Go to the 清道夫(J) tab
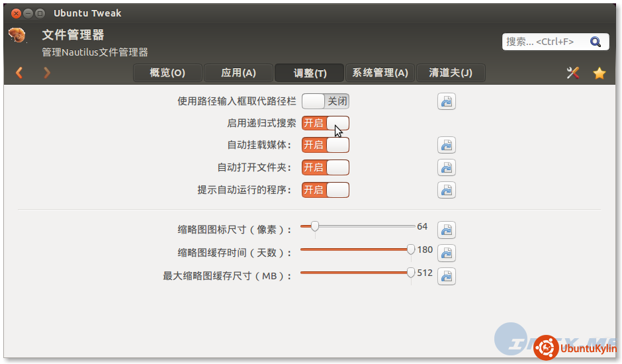Viewport: 622px width, 364px height. tap(451, 73)
